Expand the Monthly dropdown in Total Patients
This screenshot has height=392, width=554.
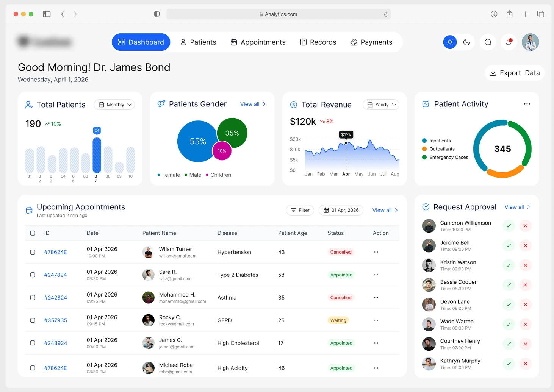pyautogui.click(x=114, y=105)
